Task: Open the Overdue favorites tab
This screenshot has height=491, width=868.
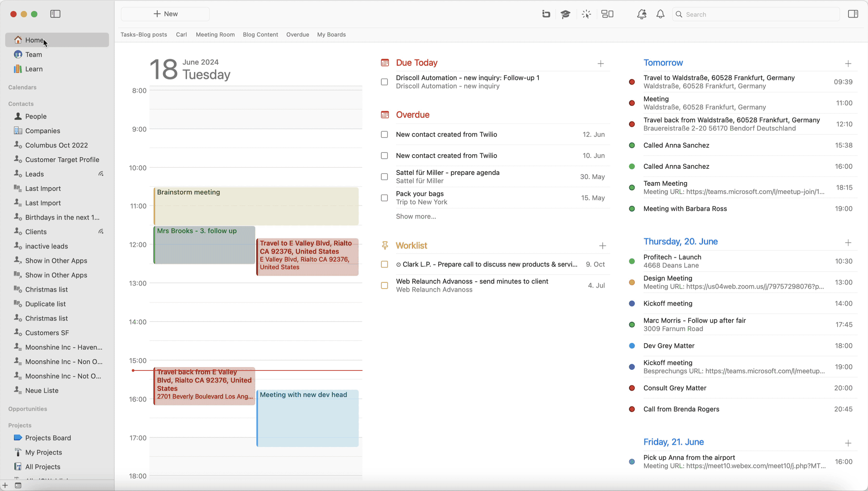Action: coord(298,35)
